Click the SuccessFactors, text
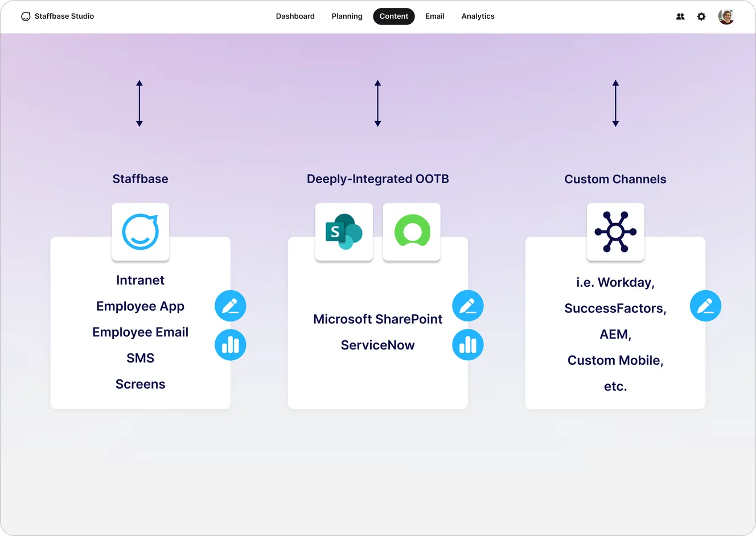Screen dimensions: 756x536 615,309
